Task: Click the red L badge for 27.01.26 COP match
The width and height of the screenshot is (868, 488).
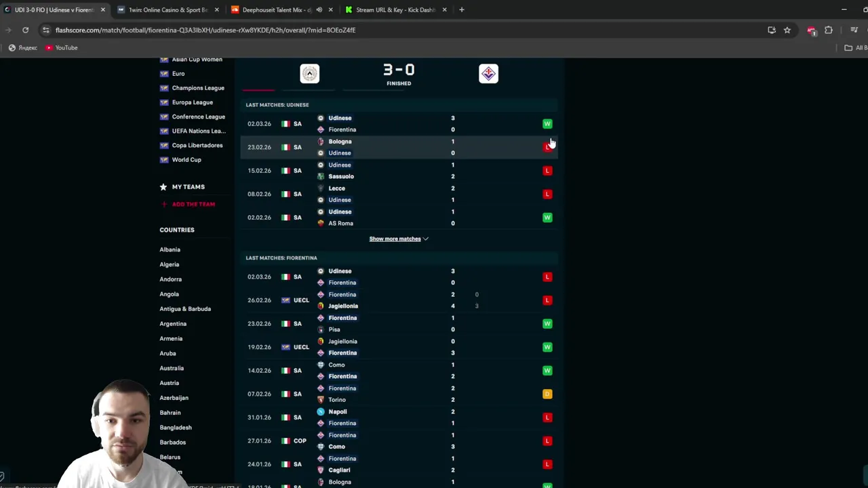Action: 547,441
